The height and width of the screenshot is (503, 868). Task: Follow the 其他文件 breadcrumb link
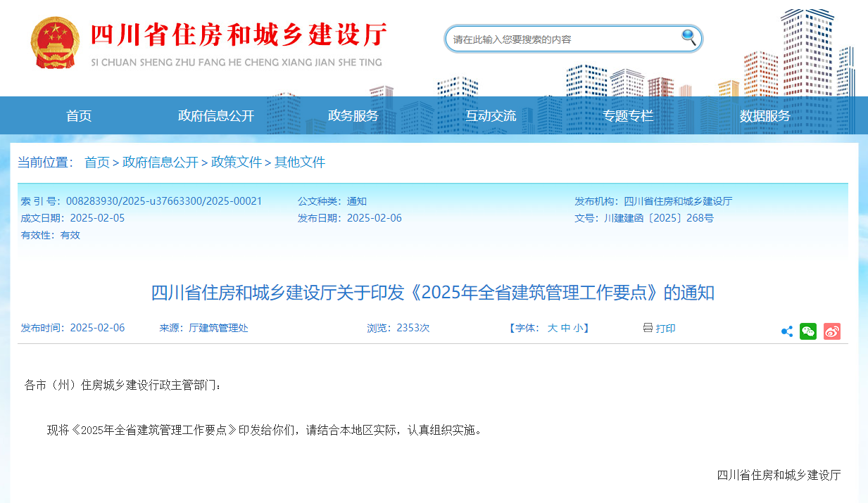[x=301, y=162]
